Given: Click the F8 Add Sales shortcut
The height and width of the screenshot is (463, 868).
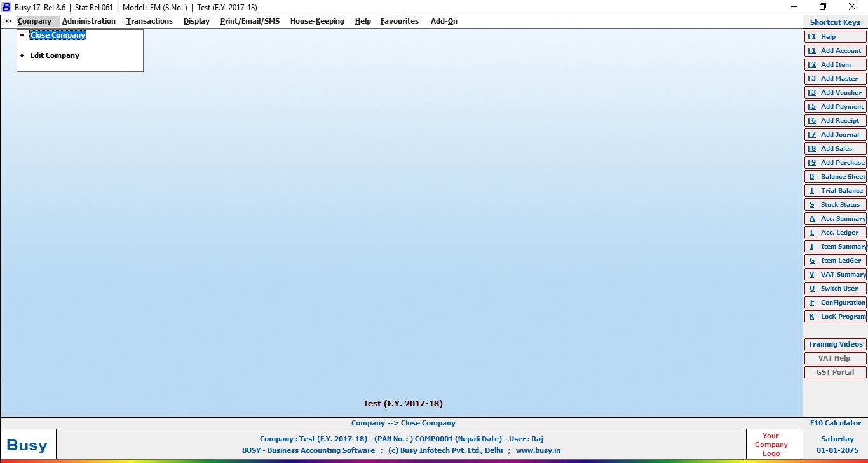Looking at the screenshot, I should coord(835,148).
